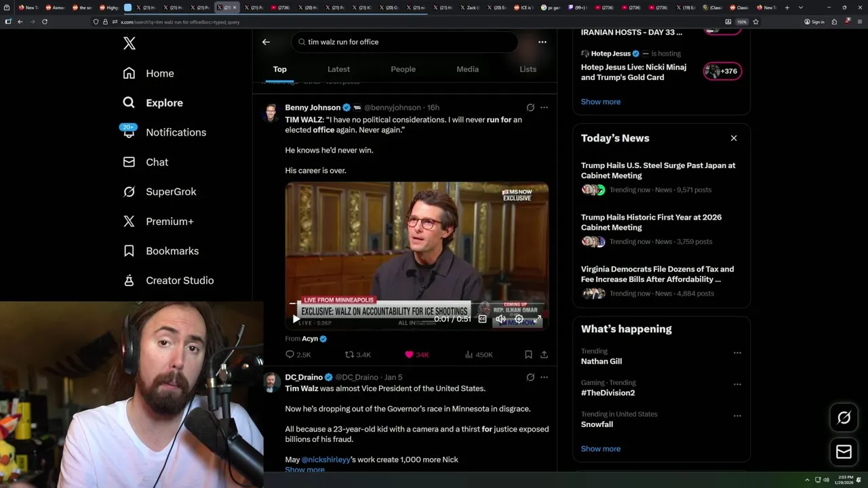This screenshot has width=868, height=488.
Task: Switch to Latest tab
Action: 338,69
